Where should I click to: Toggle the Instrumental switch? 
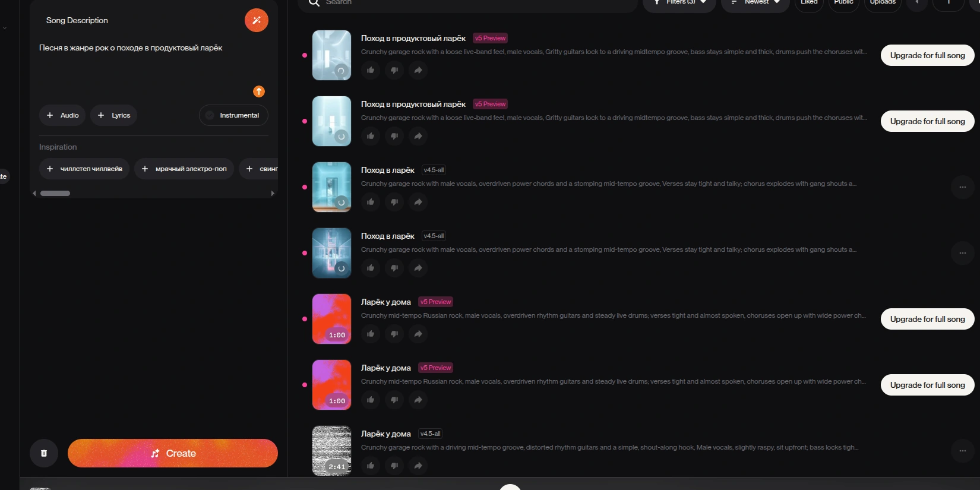click(x=233, y=115)
